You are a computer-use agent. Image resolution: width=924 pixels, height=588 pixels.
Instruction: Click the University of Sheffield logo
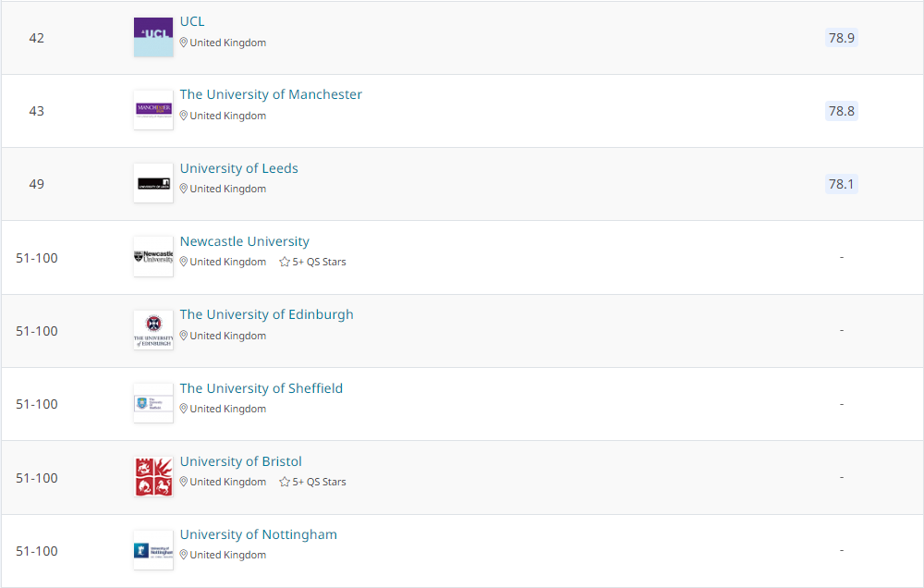click(x=153, y=403)
